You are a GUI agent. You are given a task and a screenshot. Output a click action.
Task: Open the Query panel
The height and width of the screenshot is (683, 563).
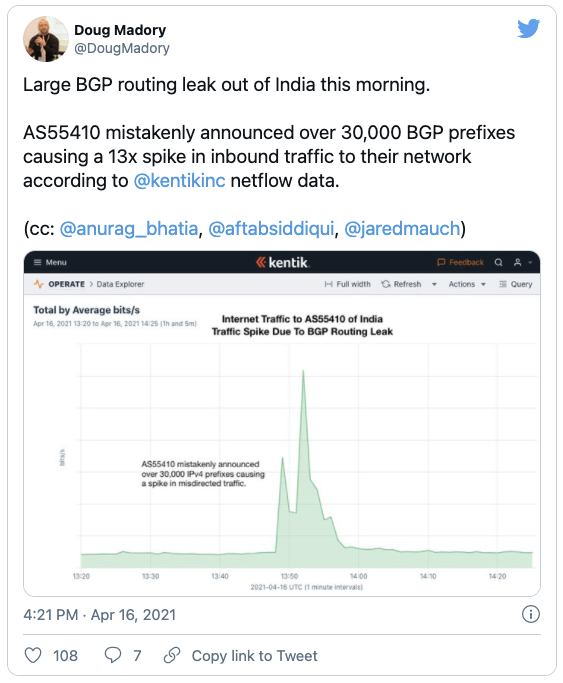pyautogui.click(x=516, y=284)
